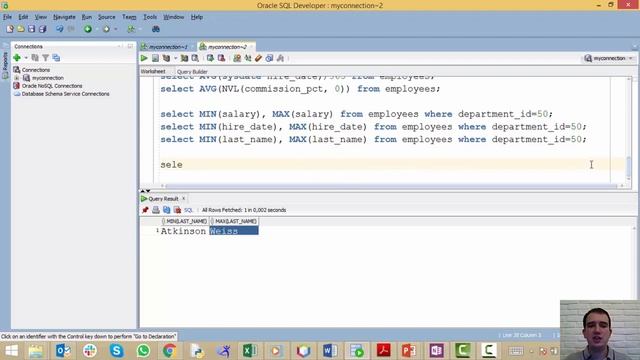Click the pin icon in Query Result
This screenshot has height=360, width=640.
click(x=145, y=210)
